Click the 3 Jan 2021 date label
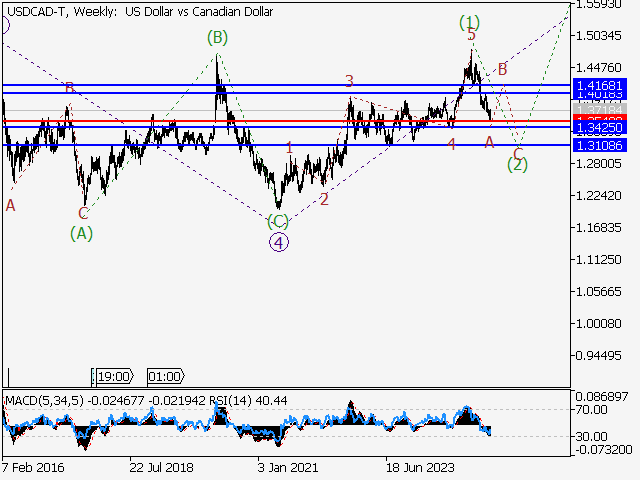 coord(291,466)
